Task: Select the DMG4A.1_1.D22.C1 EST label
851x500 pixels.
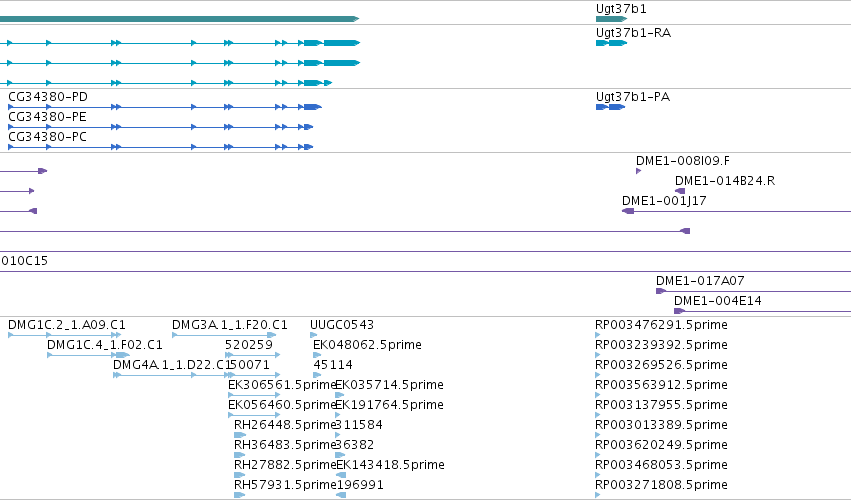Action: 172,365
